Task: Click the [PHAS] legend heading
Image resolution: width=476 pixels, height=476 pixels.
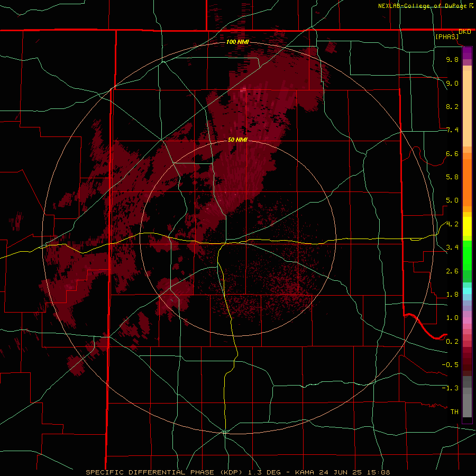Action: 447,36
